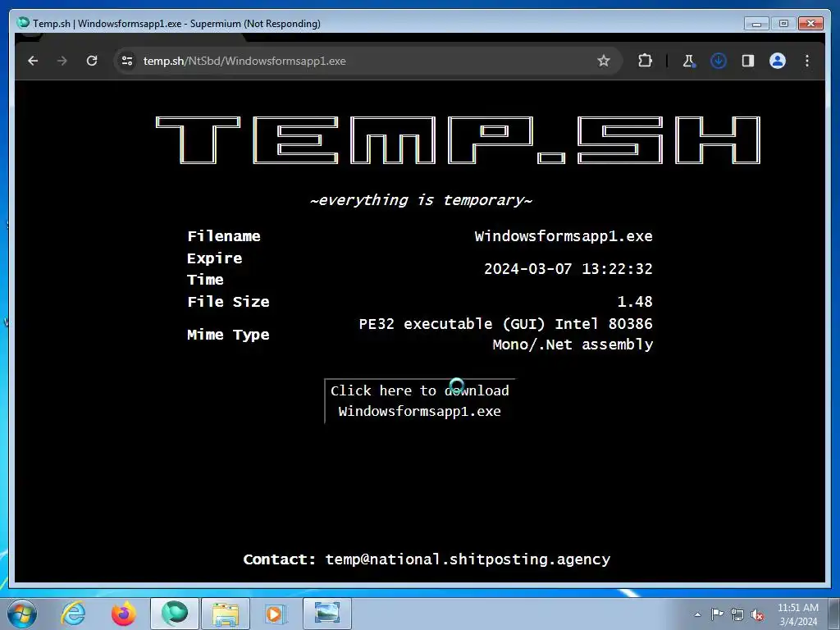Open the Windows Start menu
840x630 pixels.
[x=21, y=614]
